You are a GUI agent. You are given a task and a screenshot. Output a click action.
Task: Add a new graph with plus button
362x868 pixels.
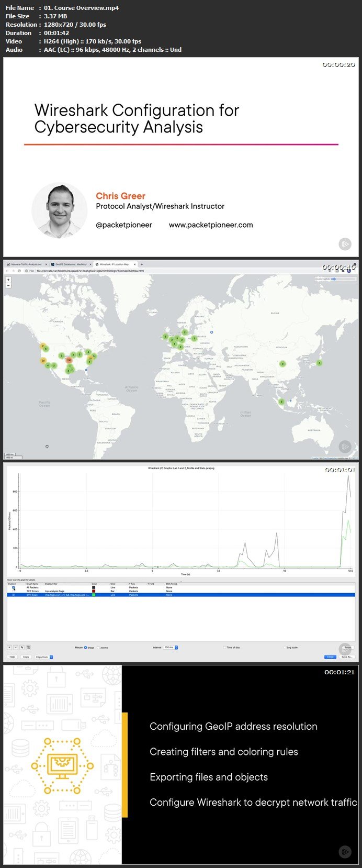click(9, 648)
